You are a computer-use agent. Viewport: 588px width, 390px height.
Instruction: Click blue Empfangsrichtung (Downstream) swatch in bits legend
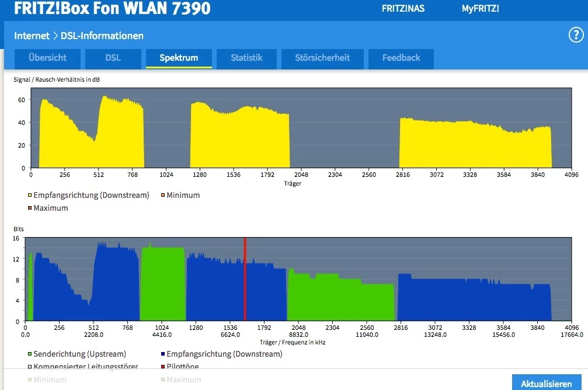[x=163, y=354]
